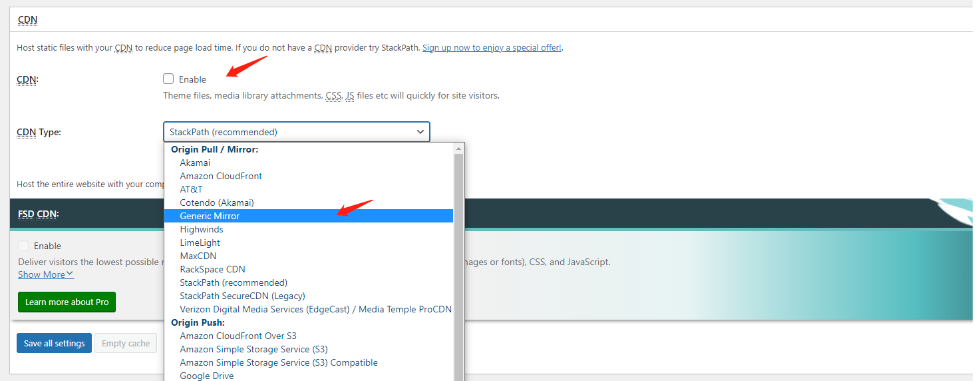The height and width of the screenshot is (381, 980).
Task: Select Amazon S3 Compatible option
Action: [309, 362]
